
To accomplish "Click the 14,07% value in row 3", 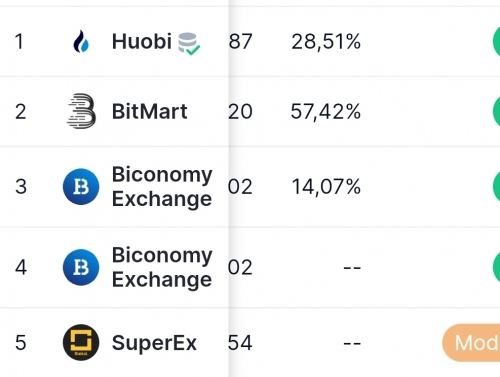I will (x=326, y=187).
